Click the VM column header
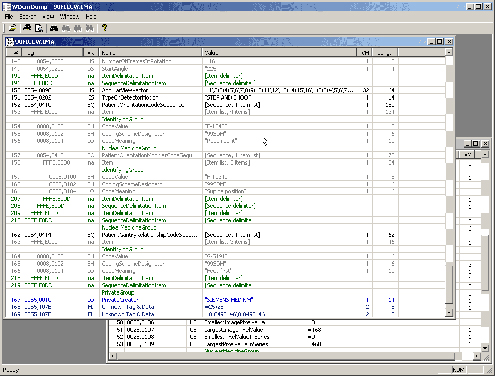The height and width of the screenshot is (376, 495). 365,52
